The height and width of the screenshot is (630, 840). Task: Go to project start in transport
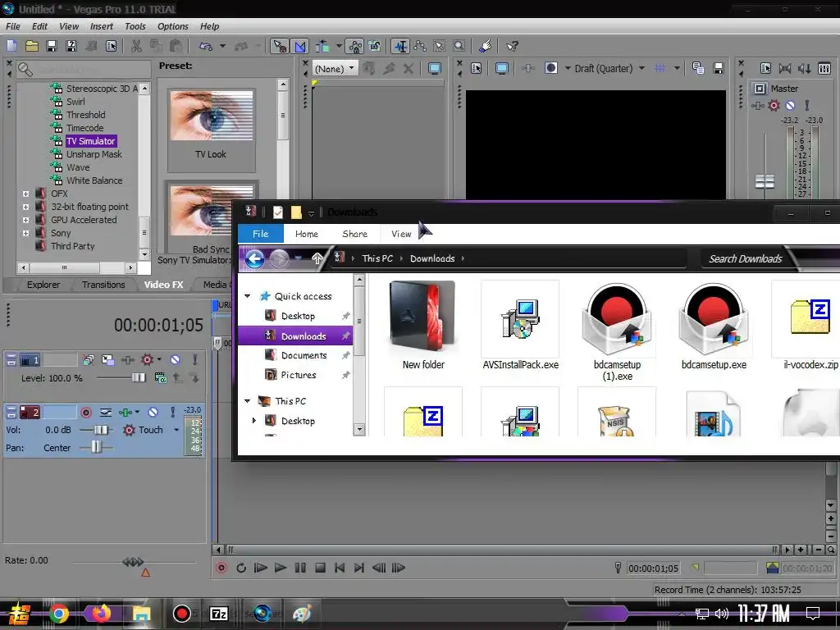(340, 568)
